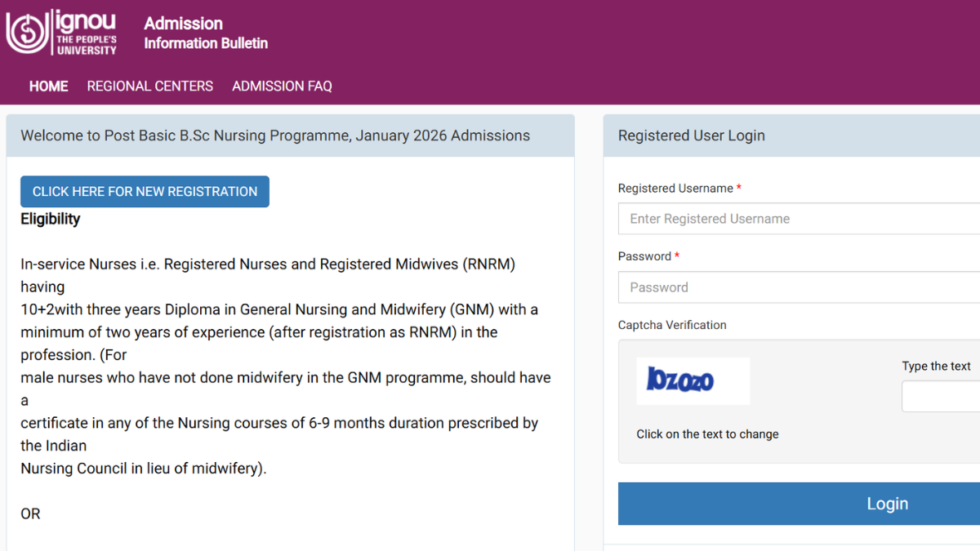The height and width of the screenshot is (551, 980).
Task: Click the IGNOU circular logo emblem
Action: click(x=27, y=33)
